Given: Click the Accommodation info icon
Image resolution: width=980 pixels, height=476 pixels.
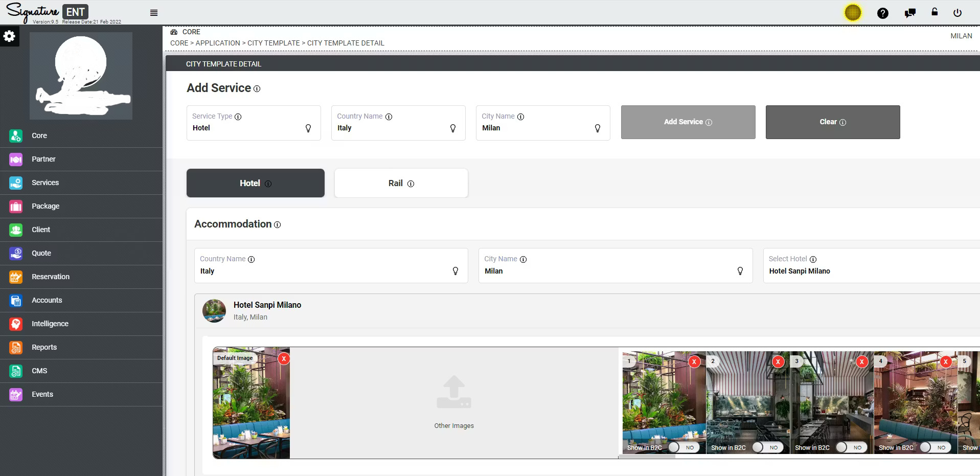Looking at the screenshot, I should [x=278, y=224].
